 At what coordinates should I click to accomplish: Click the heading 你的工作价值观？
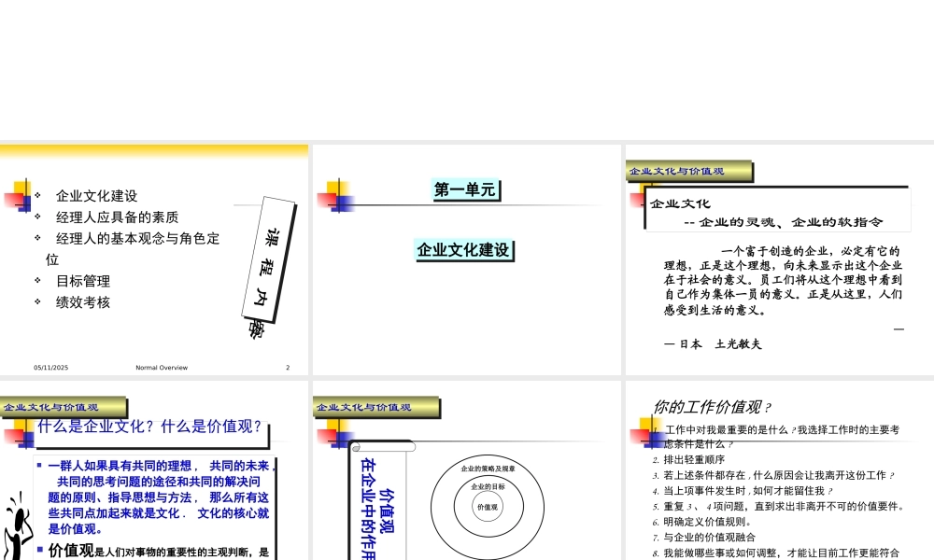[x=712, y=407]
